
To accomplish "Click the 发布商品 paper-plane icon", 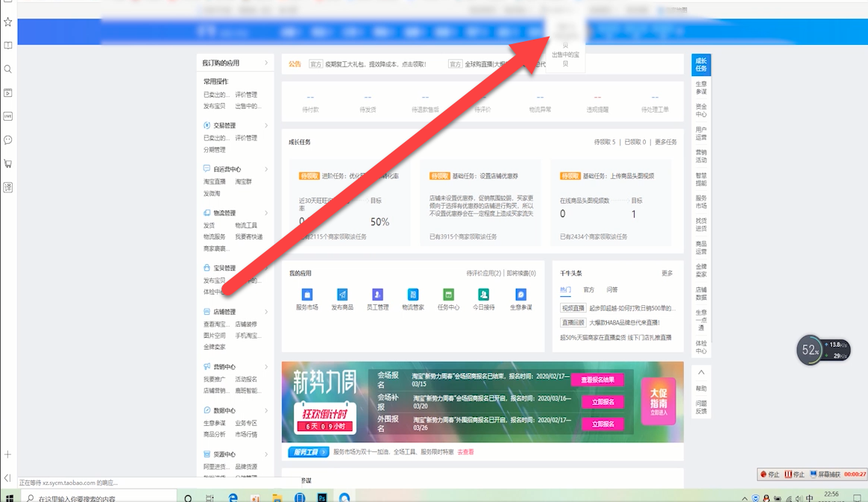I will click(x=342, y=295).
